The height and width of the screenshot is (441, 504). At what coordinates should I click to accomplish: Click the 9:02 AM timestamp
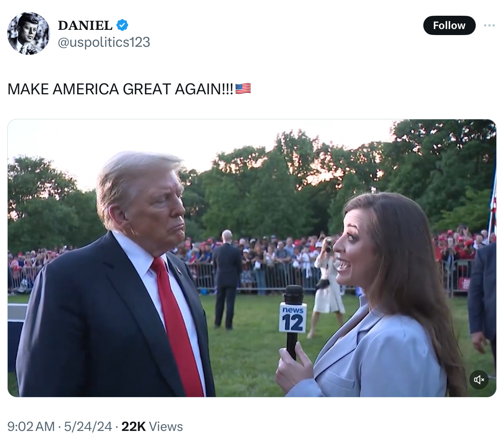[31, 426]
